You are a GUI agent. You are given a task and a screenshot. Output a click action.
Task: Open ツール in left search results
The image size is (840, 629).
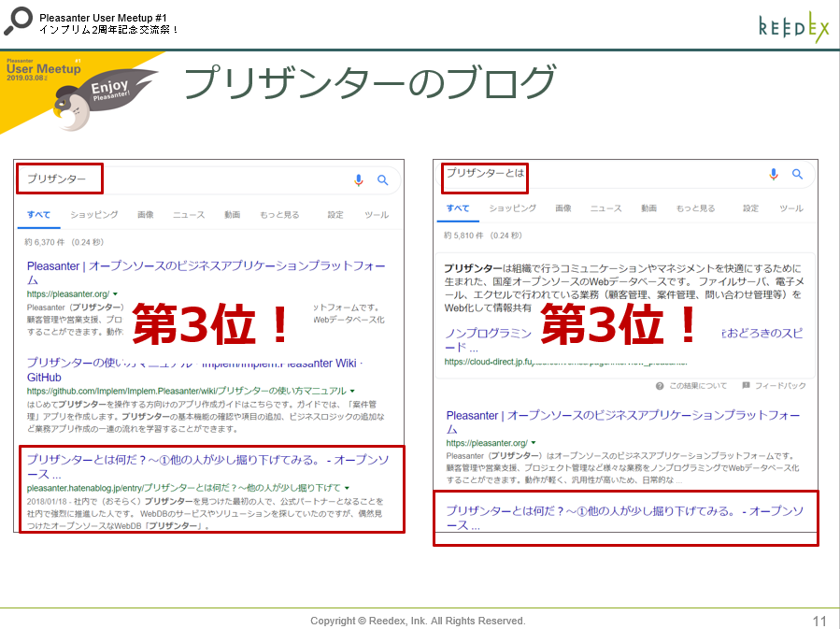point(377,215)
